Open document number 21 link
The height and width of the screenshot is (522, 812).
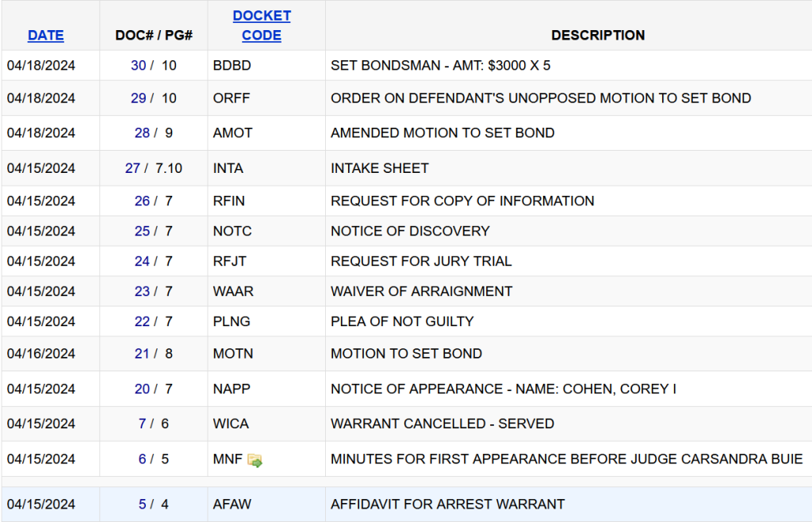142,354
